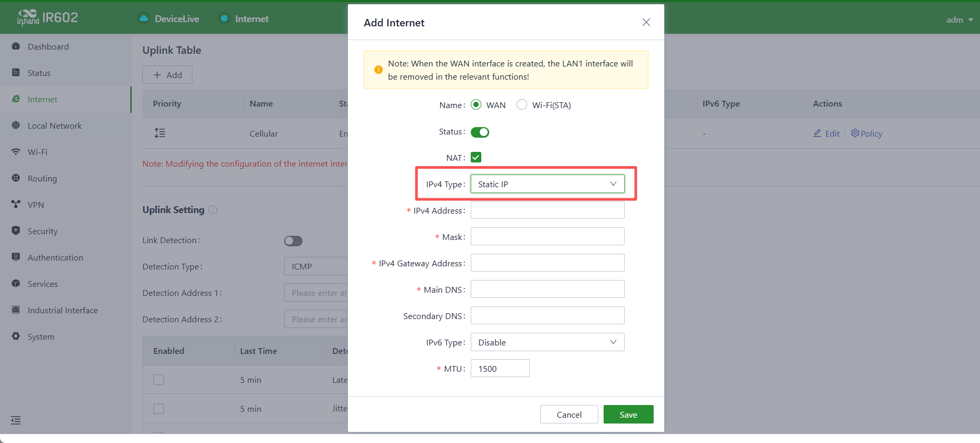Uncheck the NAT checkbox

(476, 157)
